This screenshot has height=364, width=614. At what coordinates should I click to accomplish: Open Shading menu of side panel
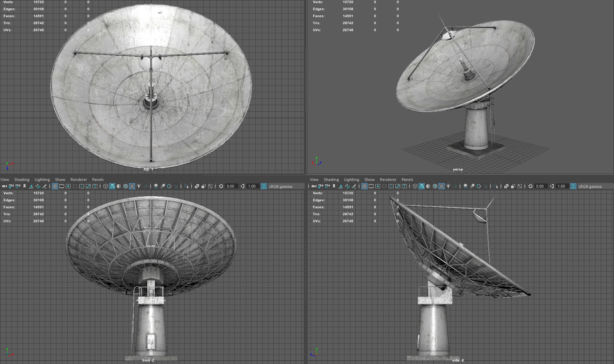coord(331,180)
